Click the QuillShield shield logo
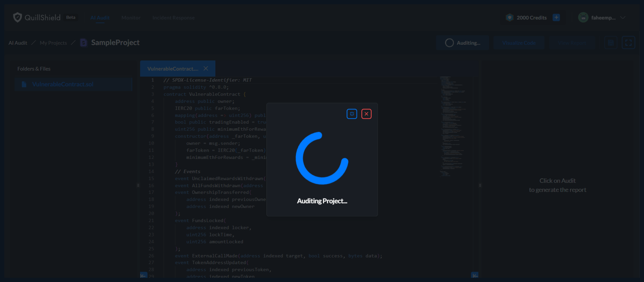Screen dimensions: 644x282 (x=18, y=17)
